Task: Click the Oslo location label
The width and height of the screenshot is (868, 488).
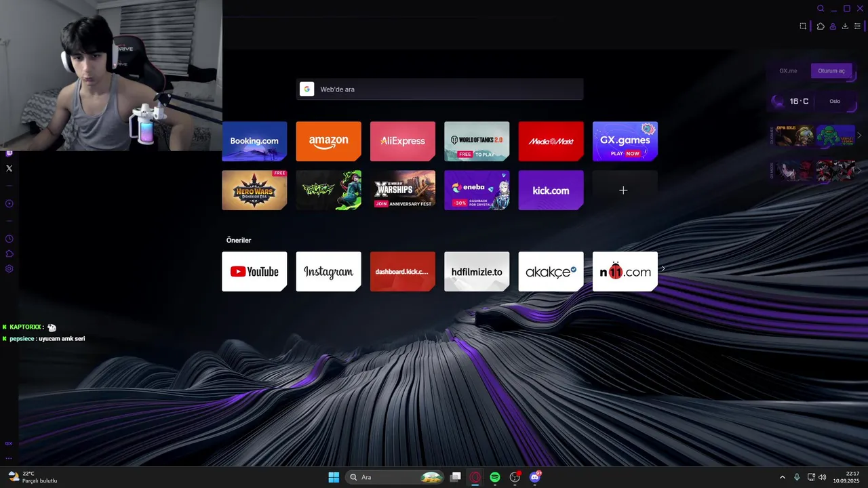Action: coord(835,101)
